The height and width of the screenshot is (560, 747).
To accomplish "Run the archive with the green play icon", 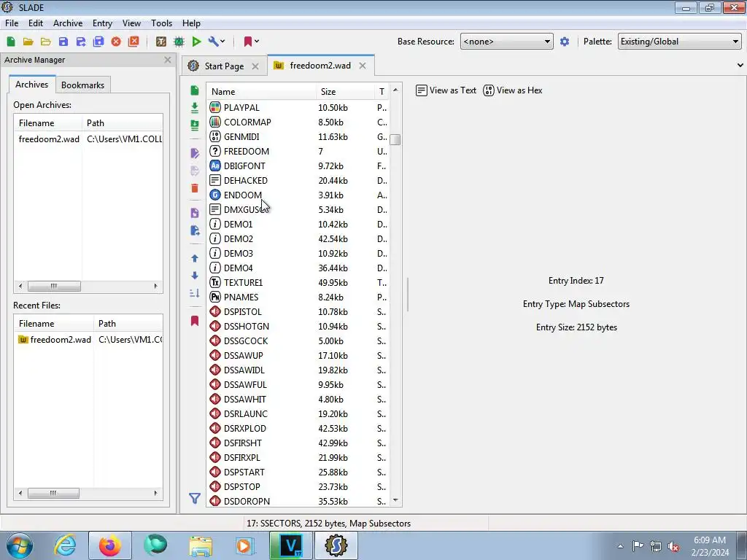I will click(x=196, y=42).
